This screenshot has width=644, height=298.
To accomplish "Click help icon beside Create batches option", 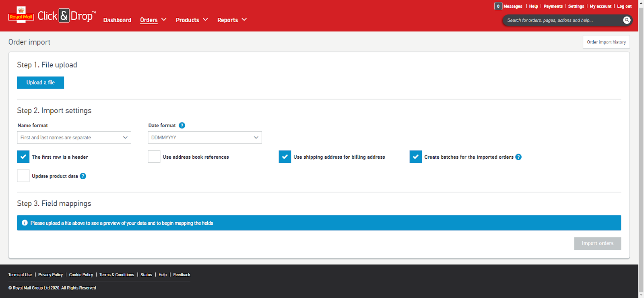I will 518,157.
